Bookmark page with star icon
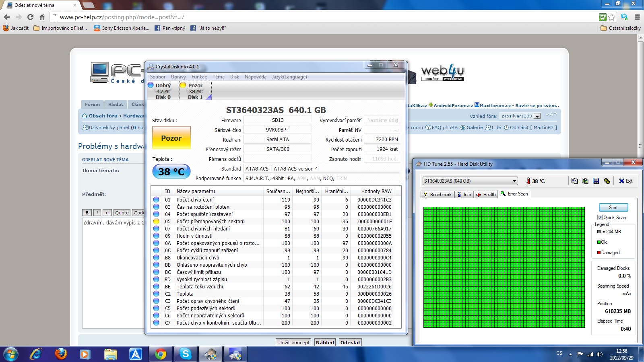 612,17
